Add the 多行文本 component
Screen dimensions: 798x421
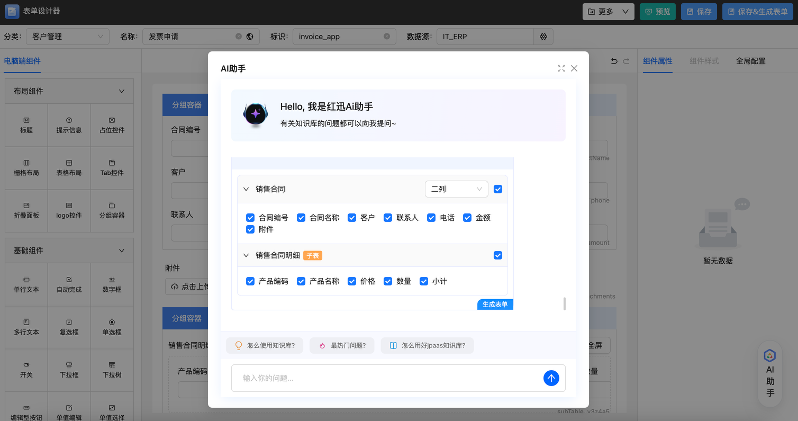tap(26, 327)
